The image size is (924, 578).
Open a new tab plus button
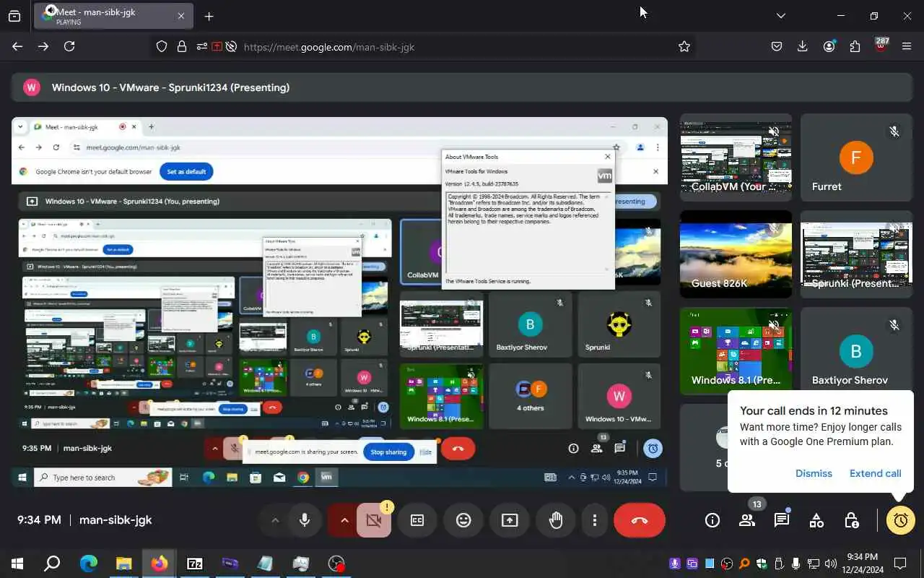pyautogui.click(x=209, y=16)
